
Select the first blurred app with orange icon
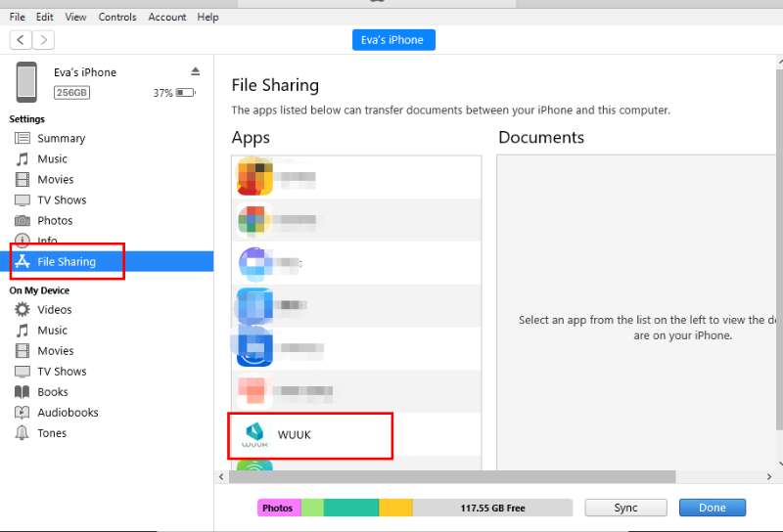(356, 177)
